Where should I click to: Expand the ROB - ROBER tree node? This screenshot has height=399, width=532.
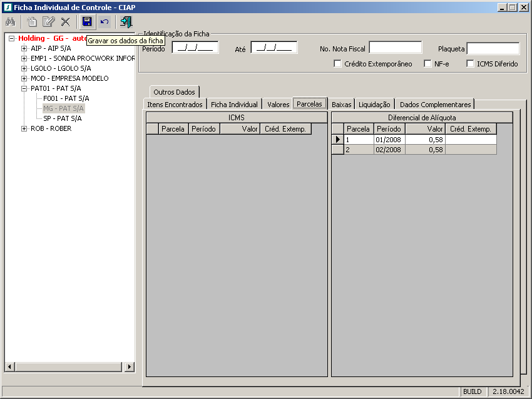(x=24, y=128)
